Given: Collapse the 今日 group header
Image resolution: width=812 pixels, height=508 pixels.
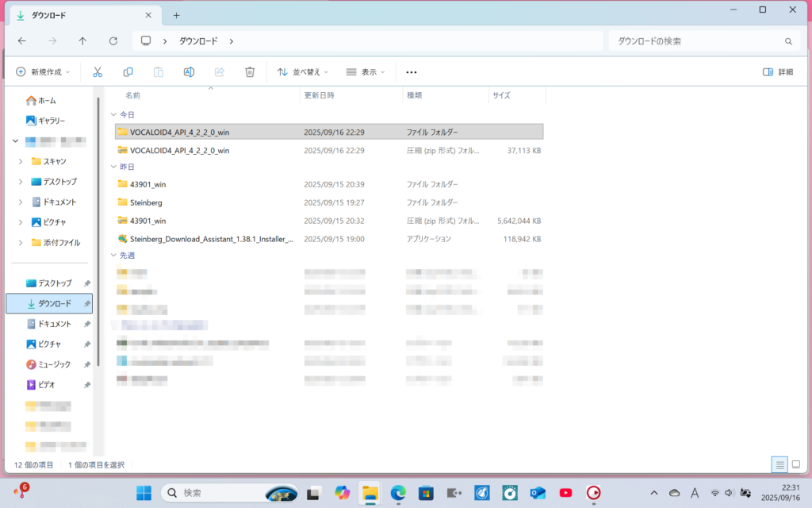Looking at the screenshot, I should (113, 115).
